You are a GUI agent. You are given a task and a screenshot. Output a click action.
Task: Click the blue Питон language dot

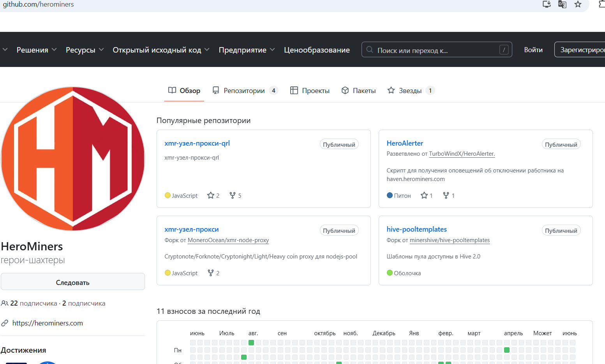(x=390, y=195)
